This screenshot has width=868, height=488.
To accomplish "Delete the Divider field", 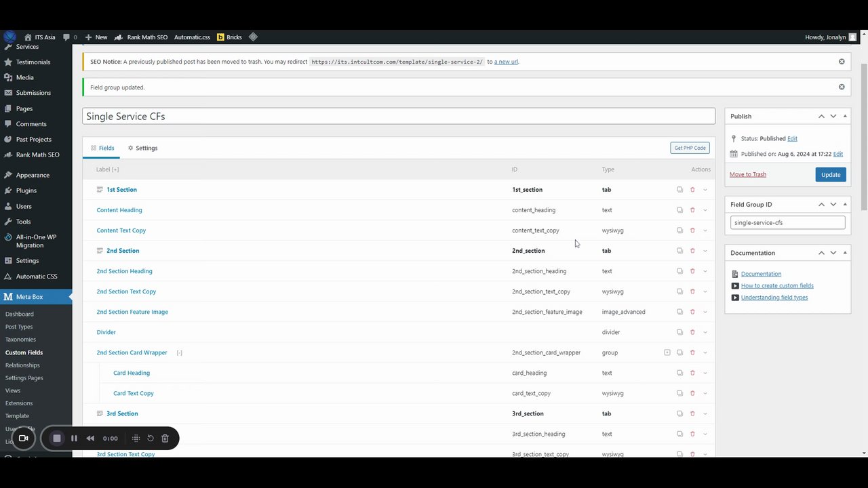I will 692,332.
